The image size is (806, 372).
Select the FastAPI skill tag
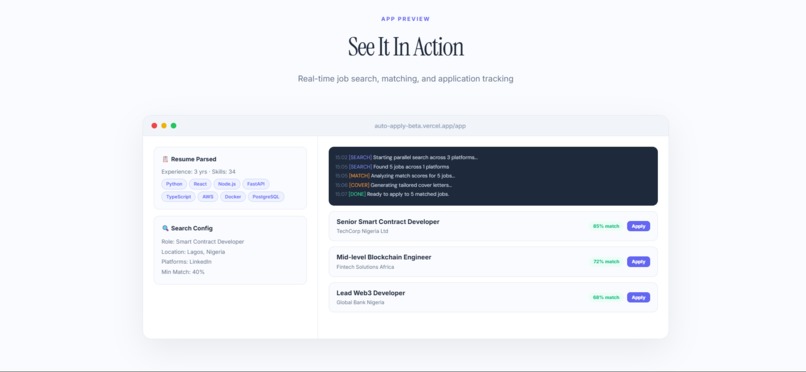(x=255, y=184)
